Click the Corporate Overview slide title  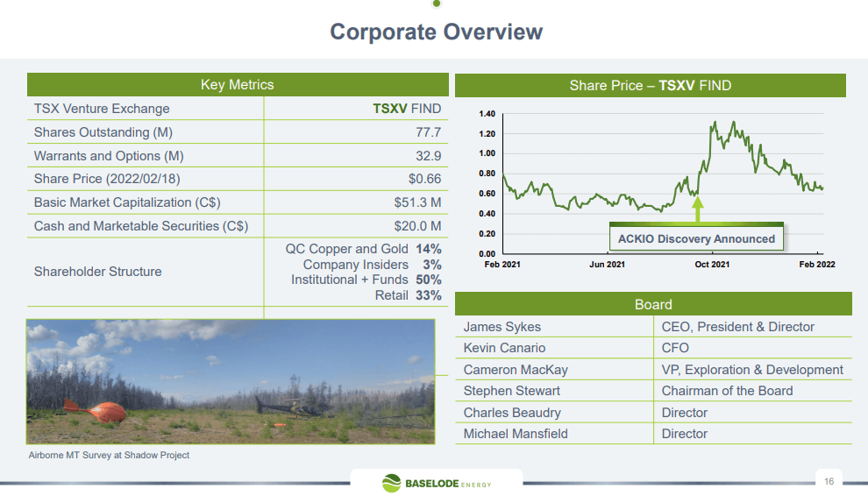tap(437, 32)
